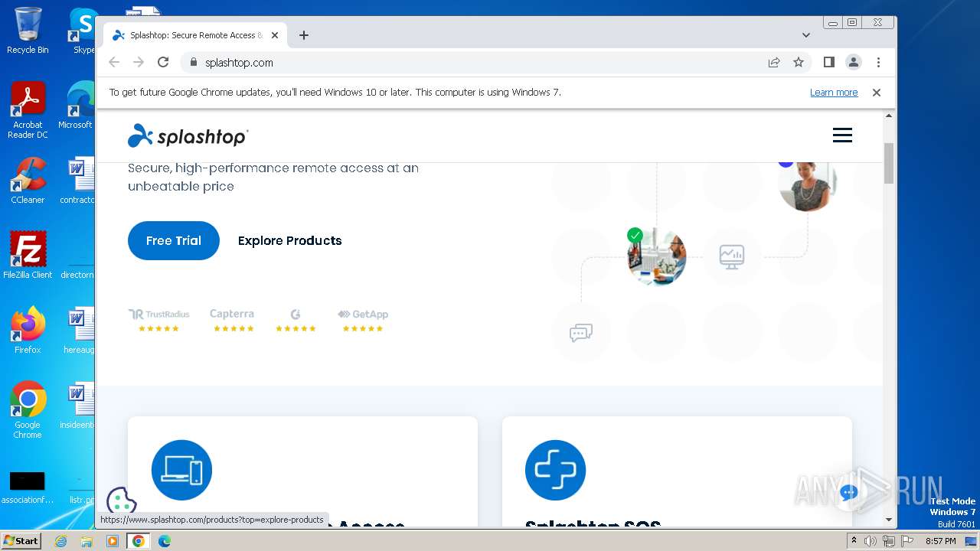Click the Chrome forward arrow
This screenshot has height=551, width=980.
139,62
